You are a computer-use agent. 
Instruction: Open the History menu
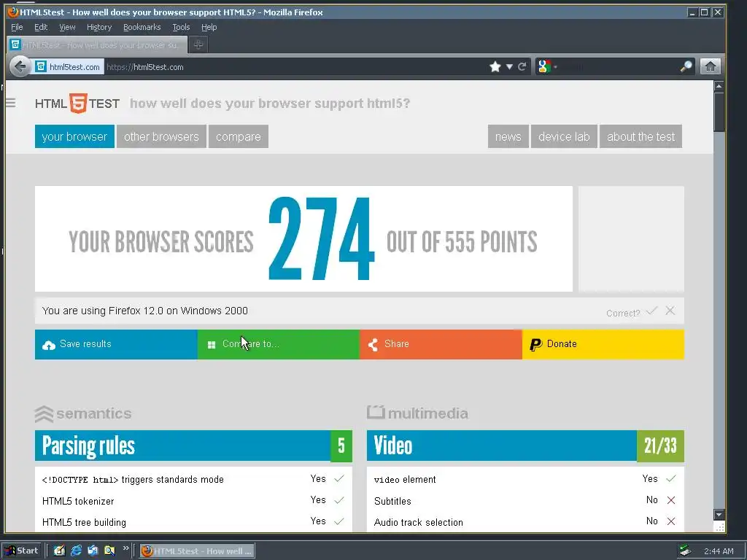99,27
